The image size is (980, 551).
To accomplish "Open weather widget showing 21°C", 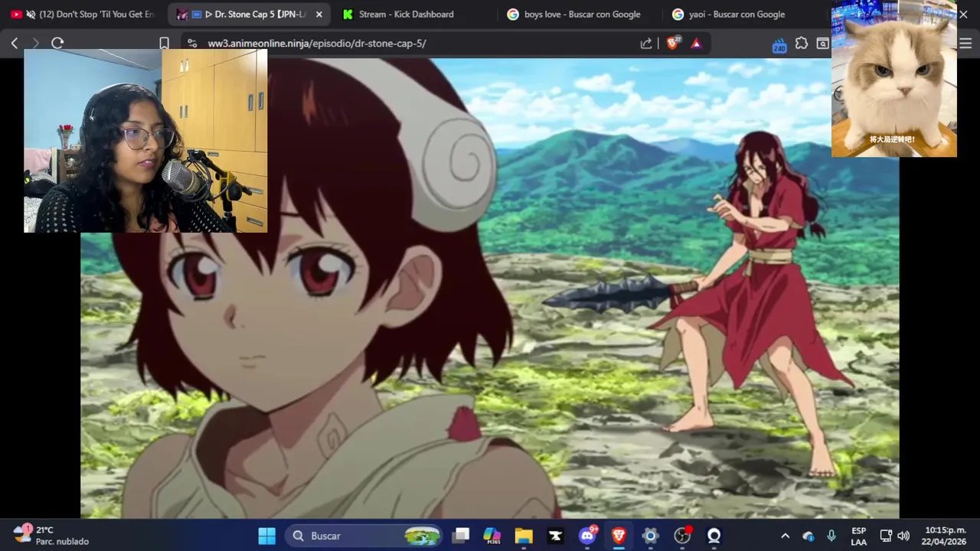I will point(51,536).
